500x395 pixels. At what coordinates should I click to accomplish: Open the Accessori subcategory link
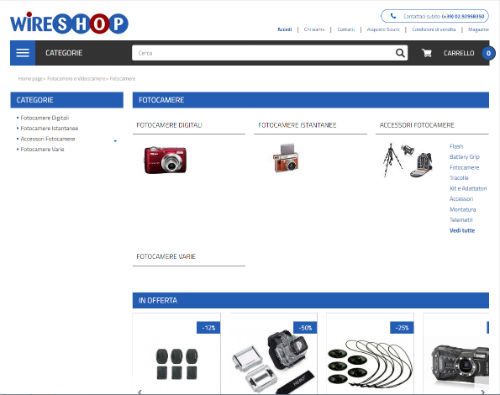[461, 199]
